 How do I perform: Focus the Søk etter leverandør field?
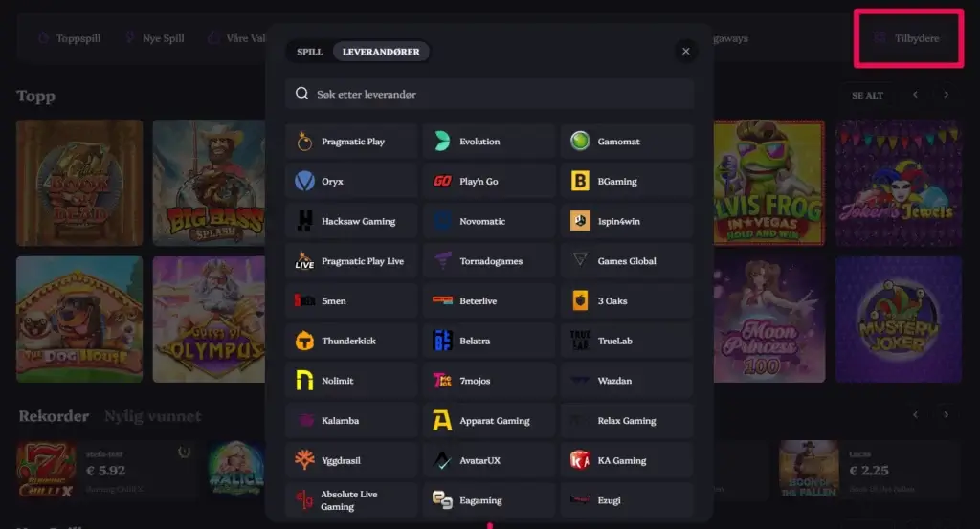(489, 94)
